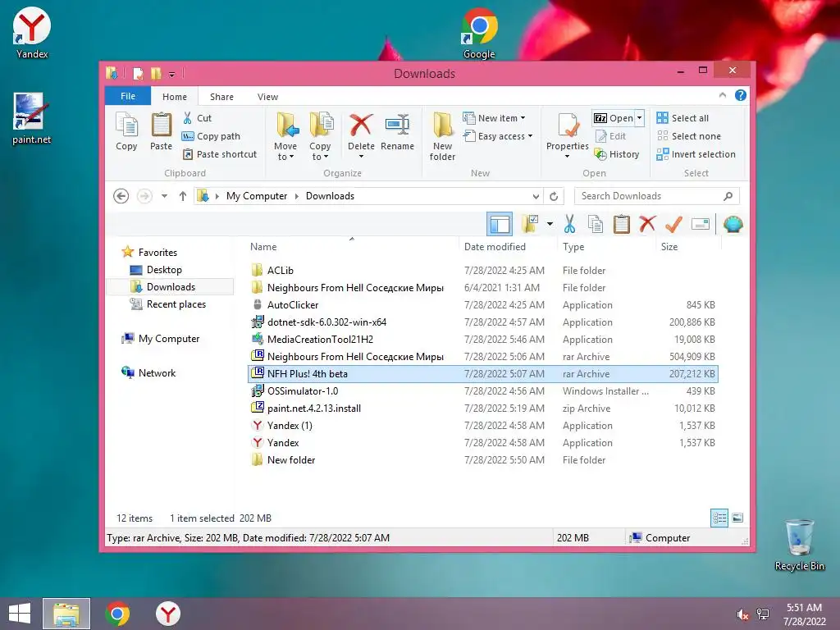Click Paste shortcut in the ribbon
The image size is (840, 630).
click(220, 154)
